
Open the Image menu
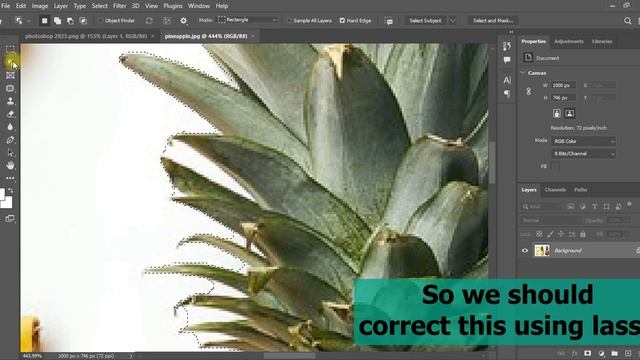40,6
